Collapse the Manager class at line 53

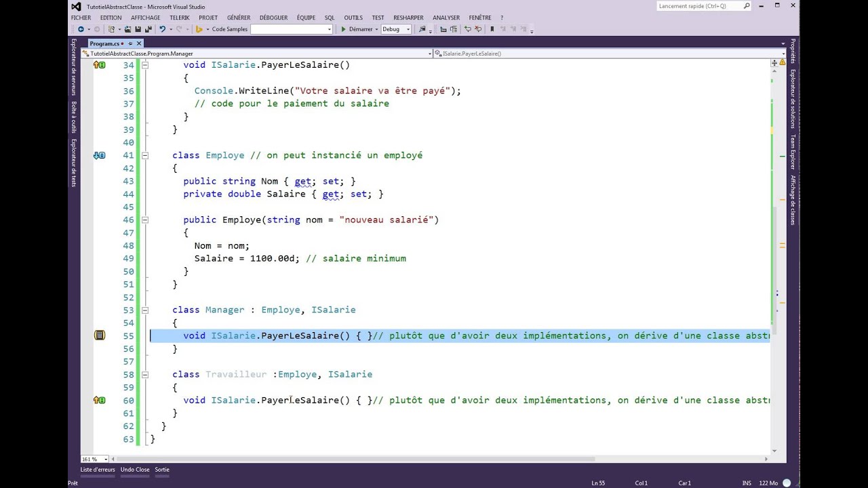[145, 310]
